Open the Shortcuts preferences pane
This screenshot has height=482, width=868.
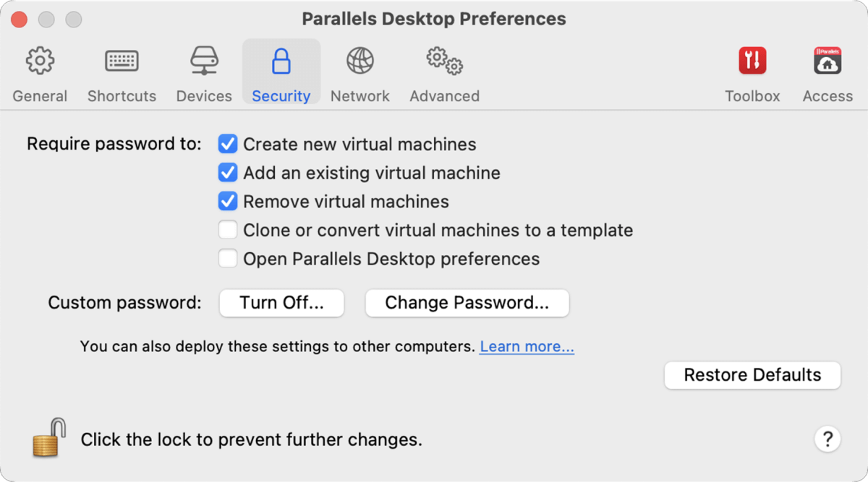coord(121,71)
